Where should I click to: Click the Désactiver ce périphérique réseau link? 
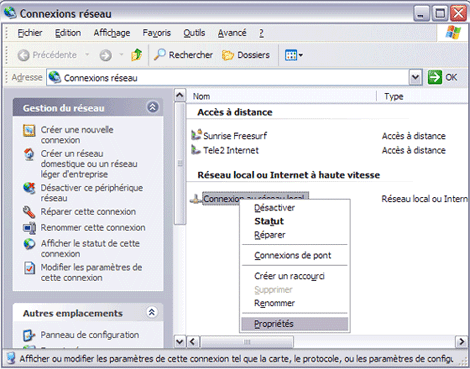92,193
